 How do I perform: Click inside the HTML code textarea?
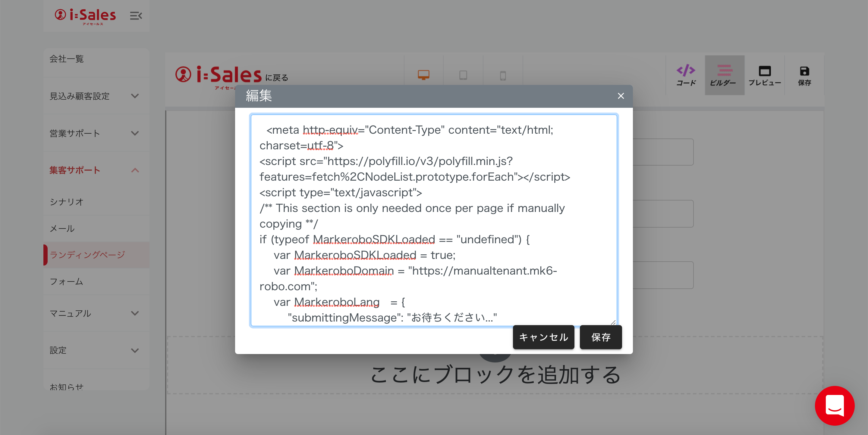(433, 221)
